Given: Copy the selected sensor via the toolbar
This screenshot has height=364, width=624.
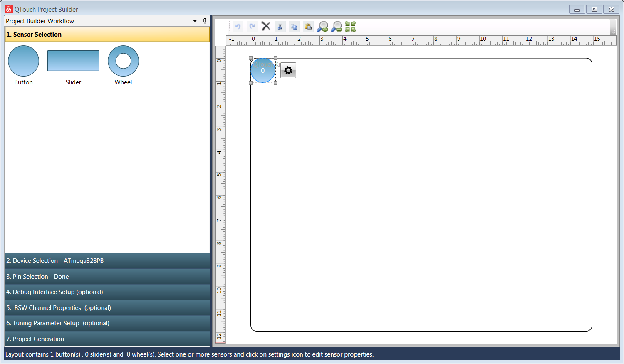Looking at the screenshot, I should tap(294, 27).
